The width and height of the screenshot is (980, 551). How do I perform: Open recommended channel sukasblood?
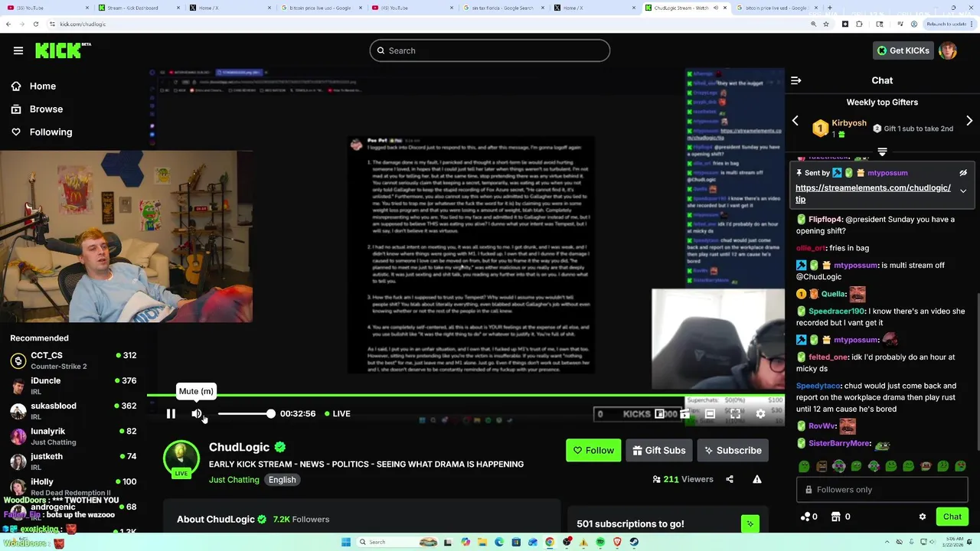coord(73,411)
